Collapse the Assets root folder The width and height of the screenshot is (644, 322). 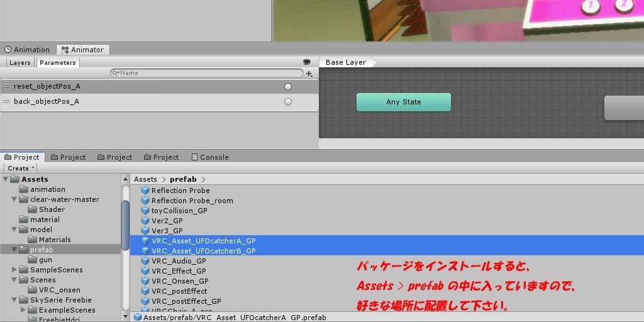click(x=5, y=179)
